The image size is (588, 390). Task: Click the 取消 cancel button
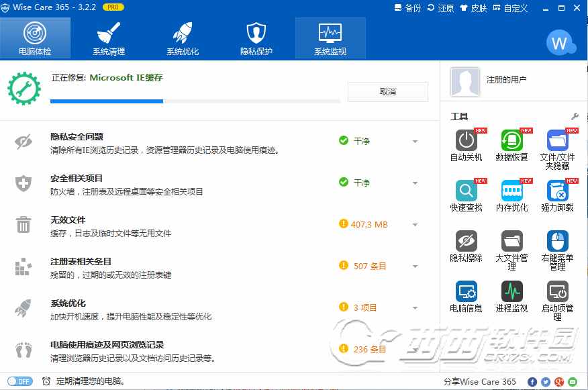(387, 92)
